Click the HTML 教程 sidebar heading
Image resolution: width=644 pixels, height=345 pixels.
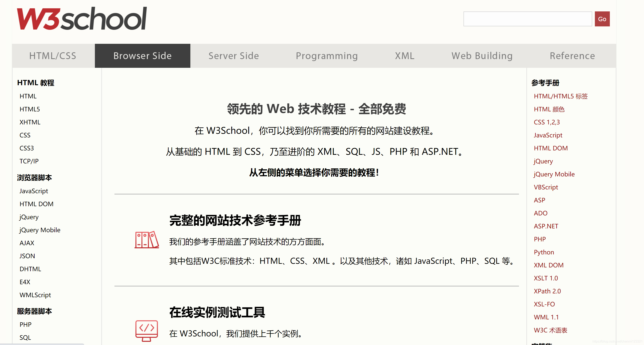pyautogui.click(x=36, y=83)
